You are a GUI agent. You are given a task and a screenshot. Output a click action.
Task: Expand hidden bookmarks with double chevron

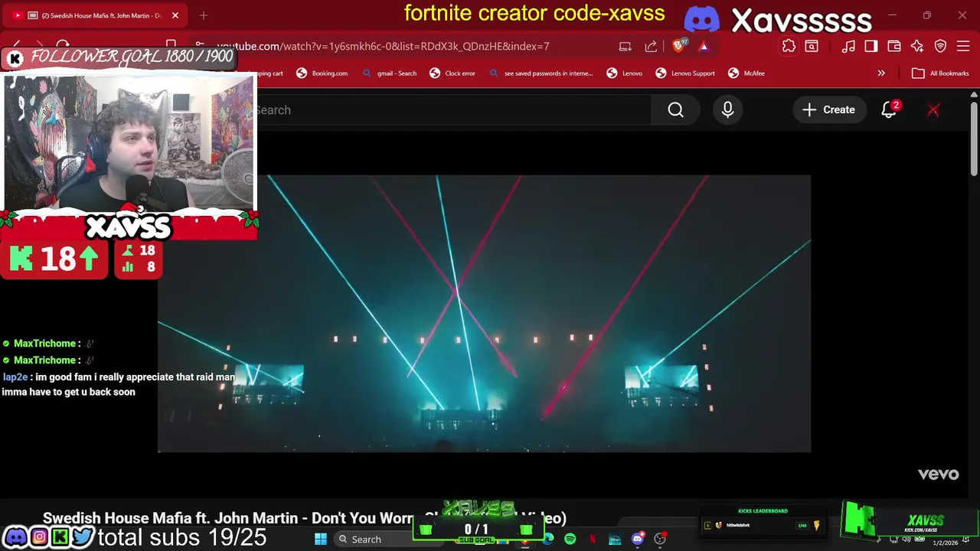[x=881, y=73]
